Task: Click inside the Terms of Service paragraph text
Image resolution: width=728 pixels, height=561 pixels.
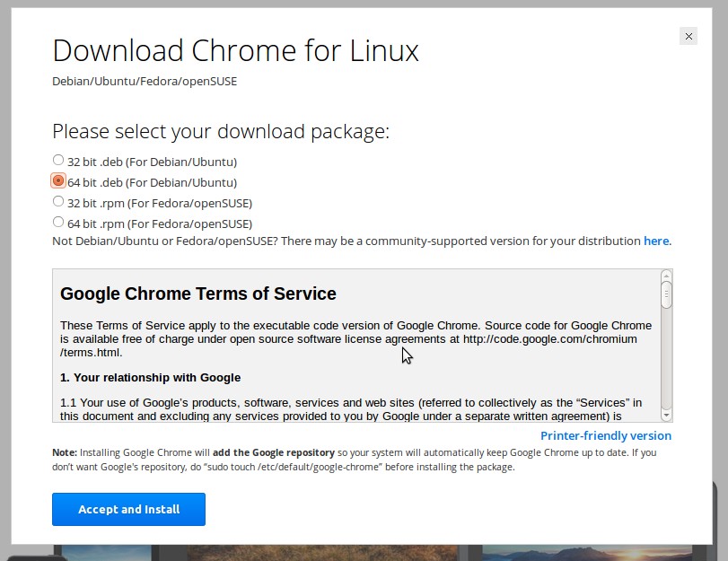Action: pos(355,338)
